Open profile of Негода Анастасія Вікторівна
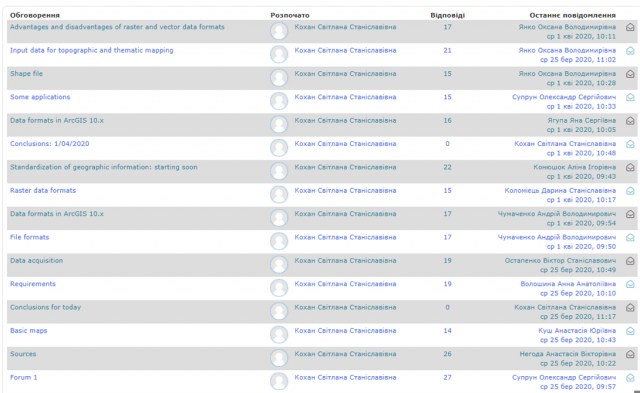 [568, 354]
